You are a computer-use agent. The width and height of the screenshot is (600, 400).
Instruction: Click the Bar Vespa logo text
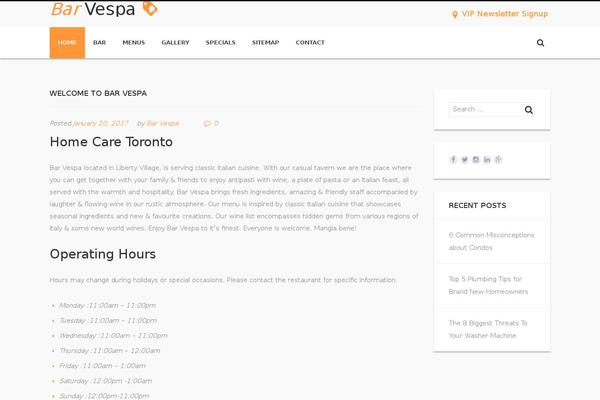[93, 9]
